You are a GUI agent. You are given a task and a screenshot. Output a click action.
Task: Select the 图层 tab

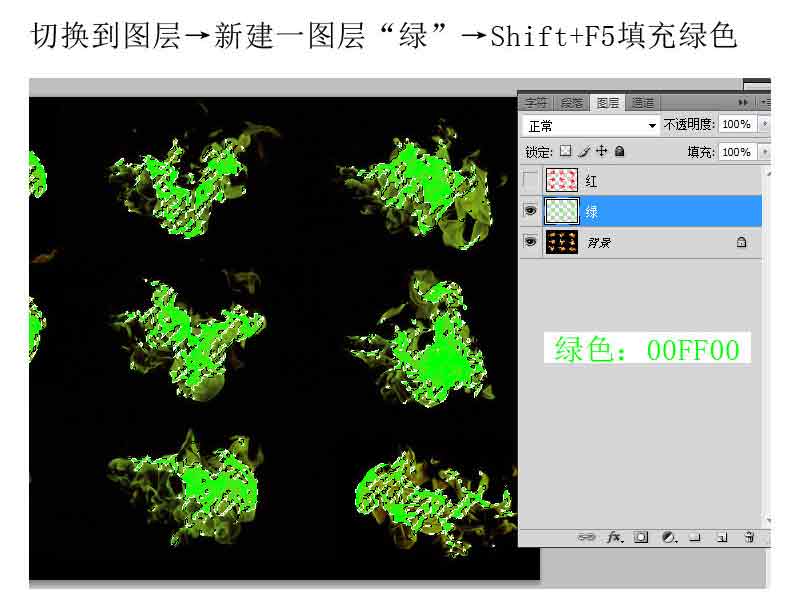(608, 103)
